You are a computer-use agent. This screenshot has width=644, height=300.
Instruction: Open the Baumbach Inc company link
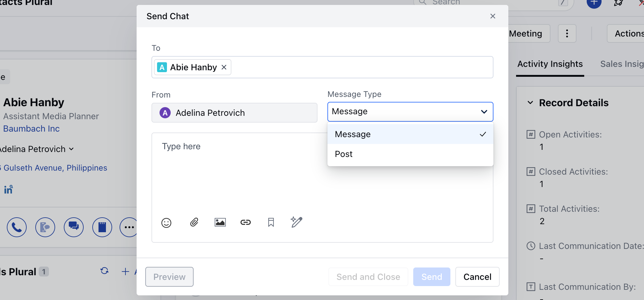tap(31, 128)
